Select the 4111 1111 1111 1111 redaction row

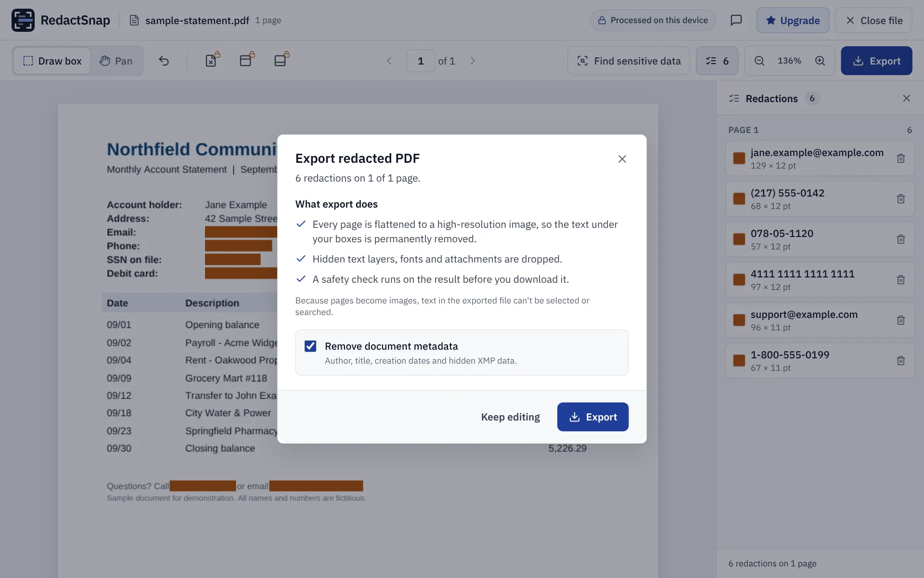pos(820,280)
